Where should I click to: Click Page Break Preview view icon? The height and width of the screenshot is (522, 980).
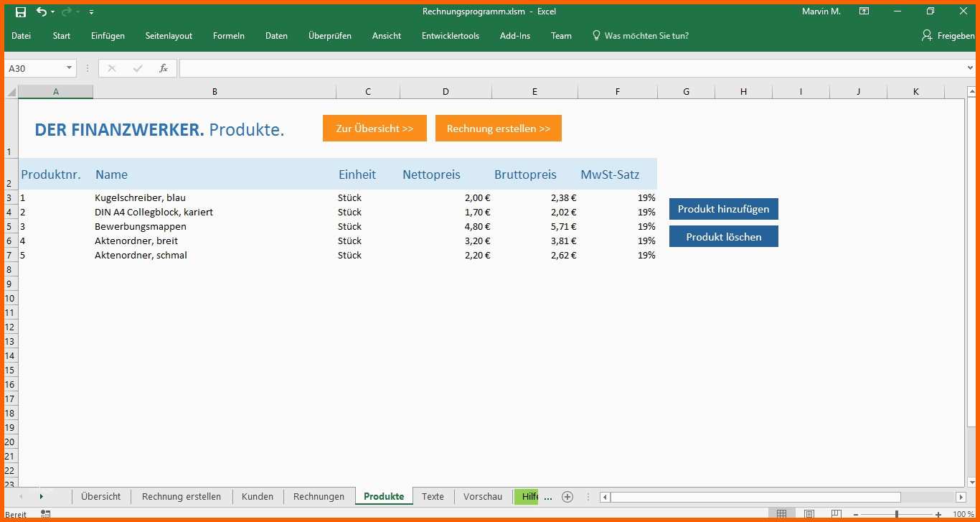click(x=837, y=514)
